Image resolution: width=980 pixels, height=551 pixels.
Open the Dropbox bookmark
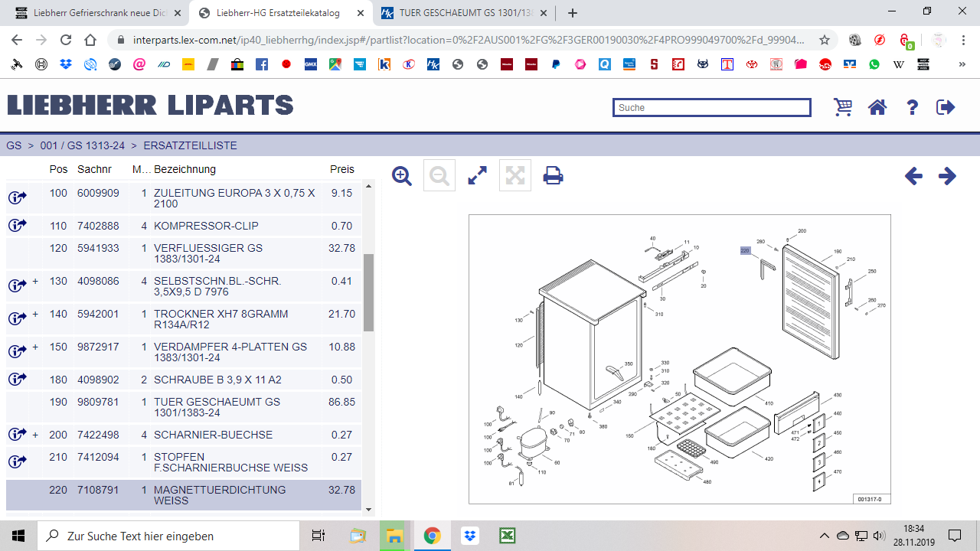pyautogui.click(x=65, y=65)
